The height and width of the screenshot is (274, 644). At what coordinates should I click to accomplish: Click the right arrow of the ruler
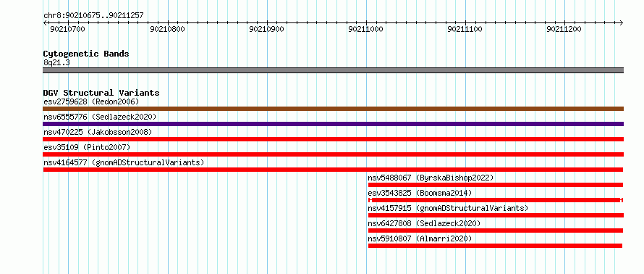pos(622,22)
